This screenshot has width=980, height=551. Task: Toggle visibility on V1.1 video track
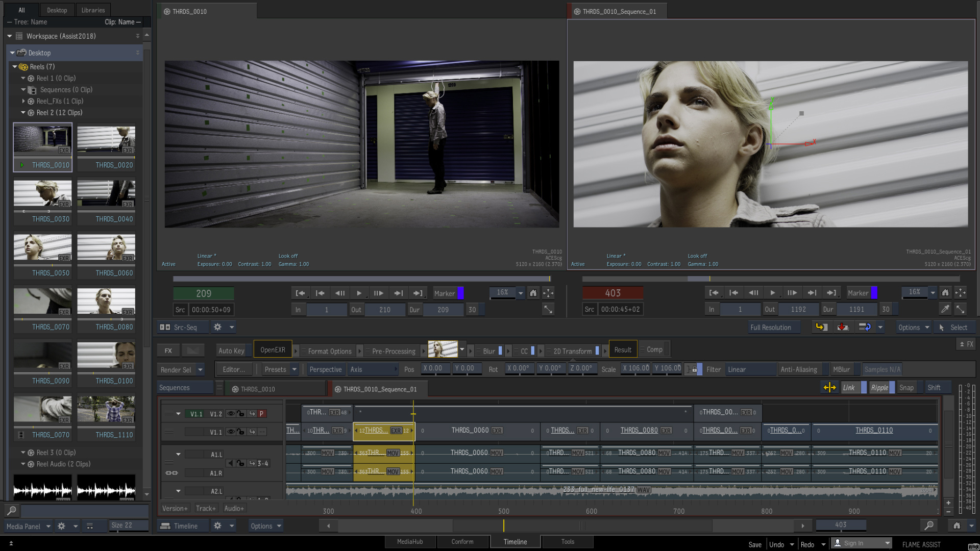coord(231,431)
